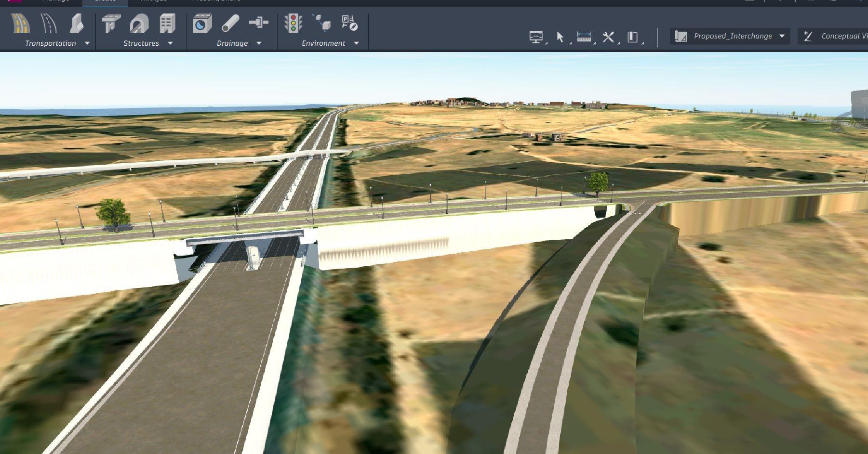This screenshot has height=454, width=868.
Task: Click the Drainage panel label
Action: (232, 43)
